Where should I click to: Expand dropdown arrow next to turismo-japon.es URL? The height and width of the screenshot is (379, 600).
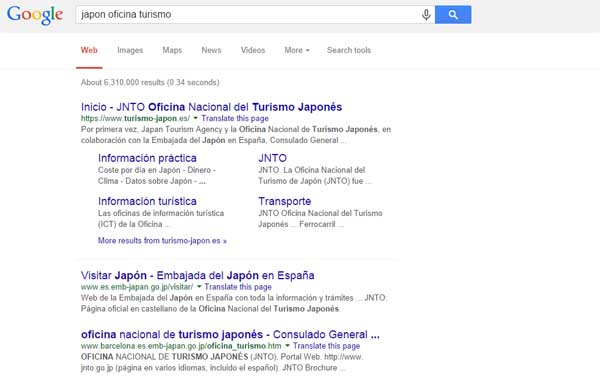click(195, 118)
